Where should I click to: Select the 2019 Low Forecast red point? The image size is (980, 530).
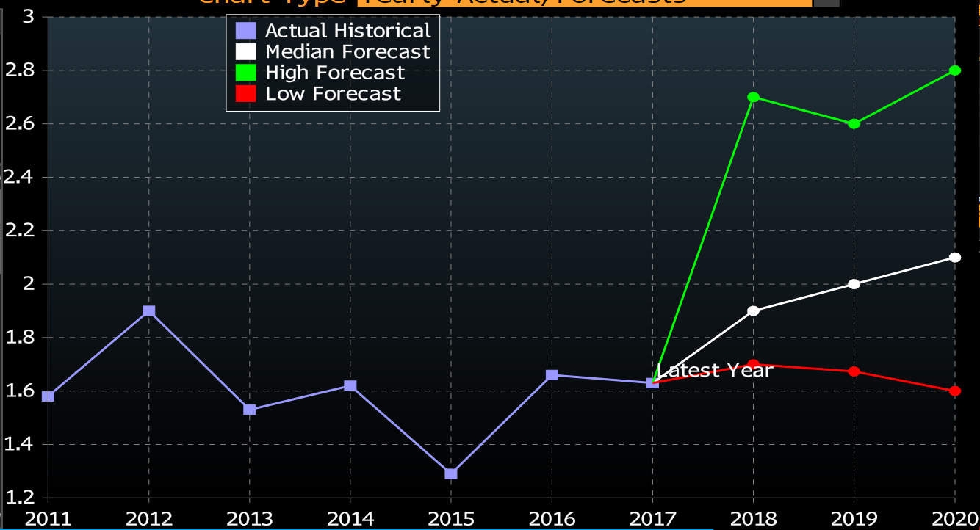pyautogui.click(x=854, y=371)
